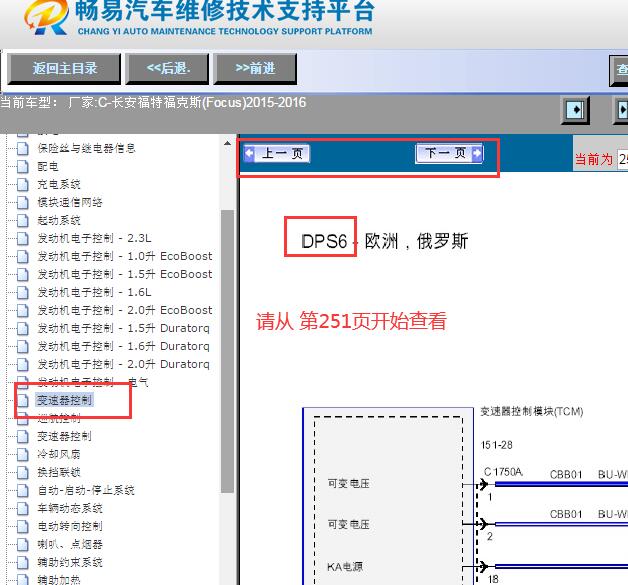Viewport: 628px width, 585px height.
Task: Open 辅助约束系统 tree entry
Action: 70,562
